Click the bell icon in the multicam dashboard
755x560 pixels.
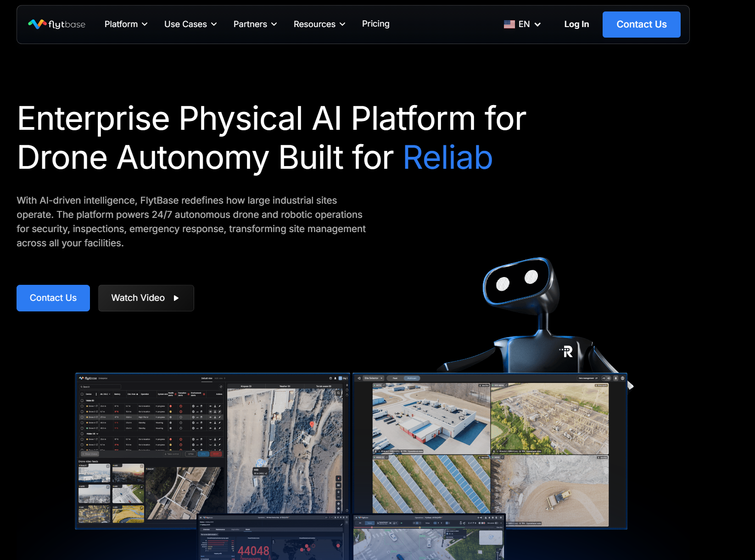tap(615, 378)
